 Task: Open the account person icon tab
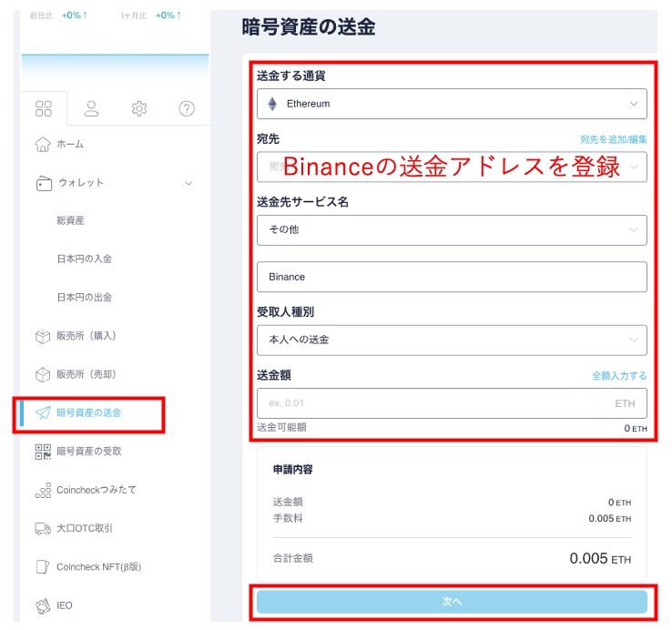pyautogui.click(x=91, y=109)
